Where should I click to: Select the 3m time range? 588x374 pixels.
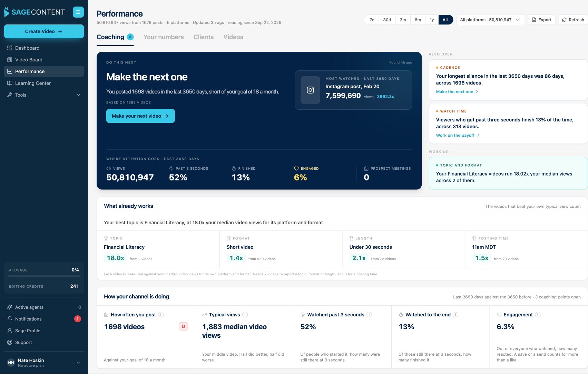tap(403, 20)
